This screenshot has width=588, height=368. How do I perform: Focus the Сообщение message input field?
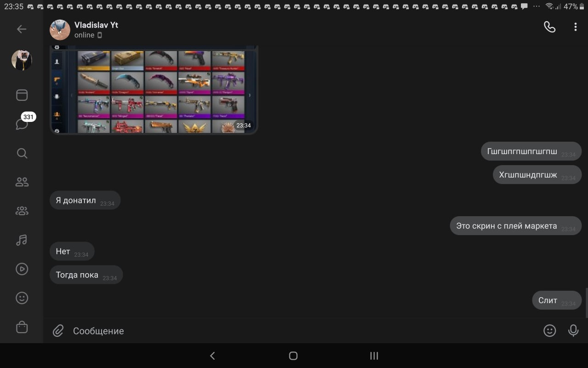pyautogui.click(x=299, y=331)
